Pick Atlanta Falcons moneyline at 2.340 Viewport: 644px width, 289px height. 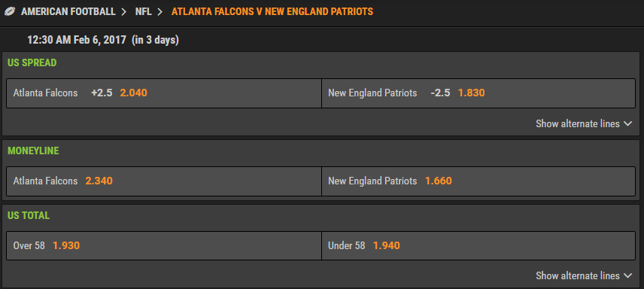(164, 181)
